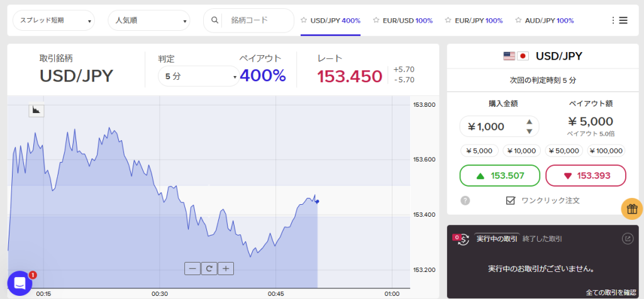The width and height of the screenshot is (644, 299).
Task: Expand the 5 分 判定 dropdown
Action: (x=198, y=77)
